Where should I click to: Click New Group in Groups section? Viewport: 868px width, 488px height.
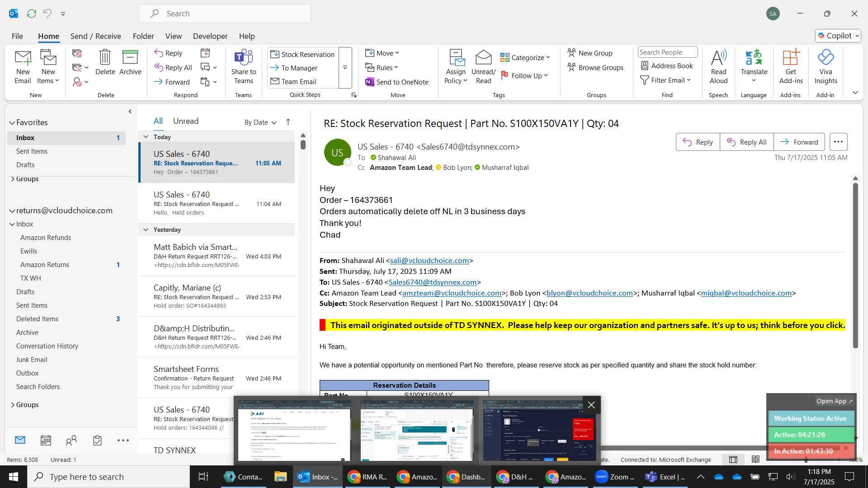click(x=590, y=53)
